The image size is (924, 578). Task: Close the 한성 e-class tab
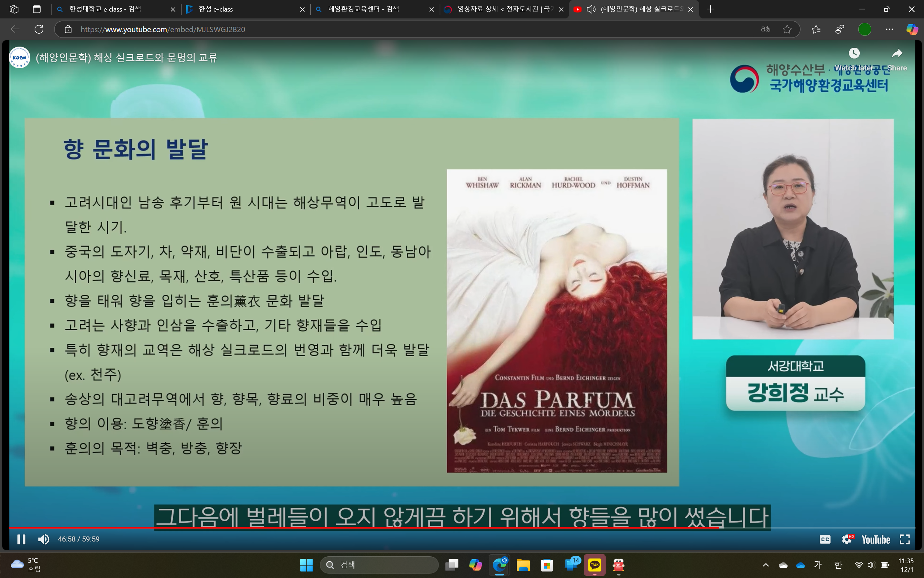coord(302,9)
